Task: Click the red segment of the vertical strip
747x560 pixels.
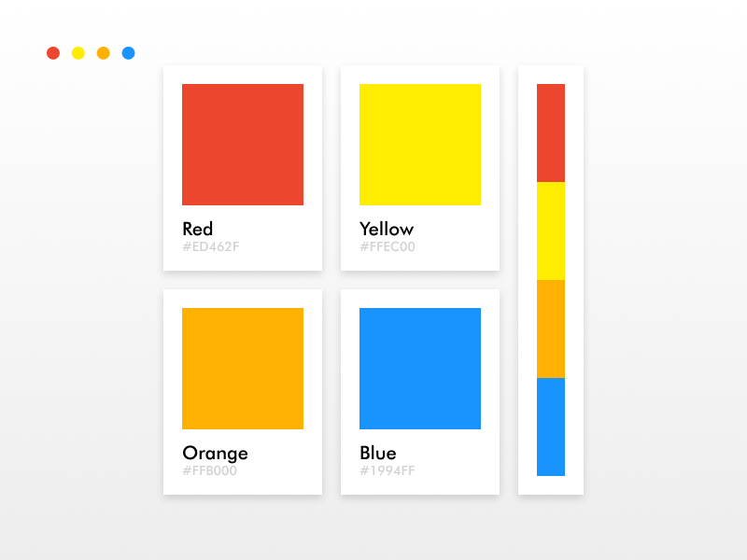Action: coord(551,133)
